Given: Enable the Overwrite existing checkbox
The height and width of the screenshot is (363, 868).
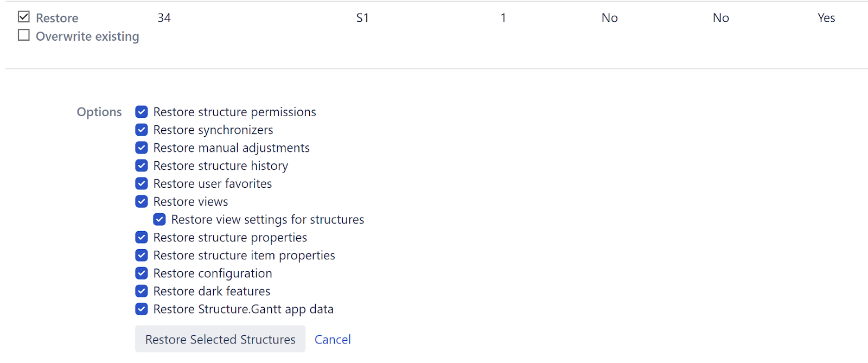Looking at the screenshot, I should 24,35.
